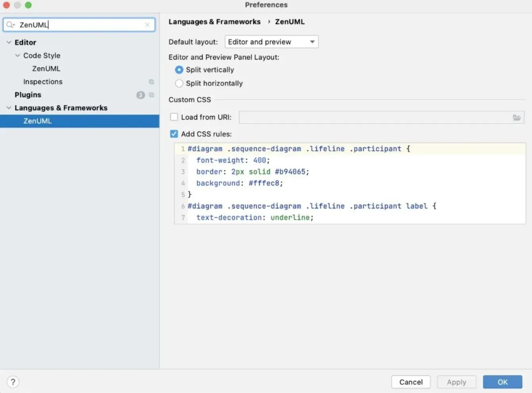Click the Apply button
Image resolution: width=532 pixels, height=393 pixels.
[x=457, y=382]
